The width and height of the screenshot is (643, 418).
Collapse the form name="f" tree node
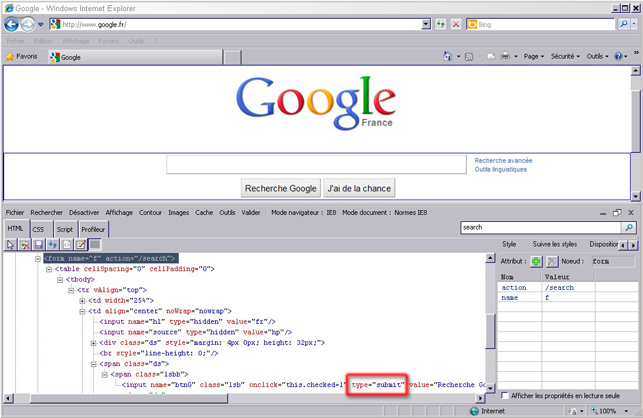[38, 259]
